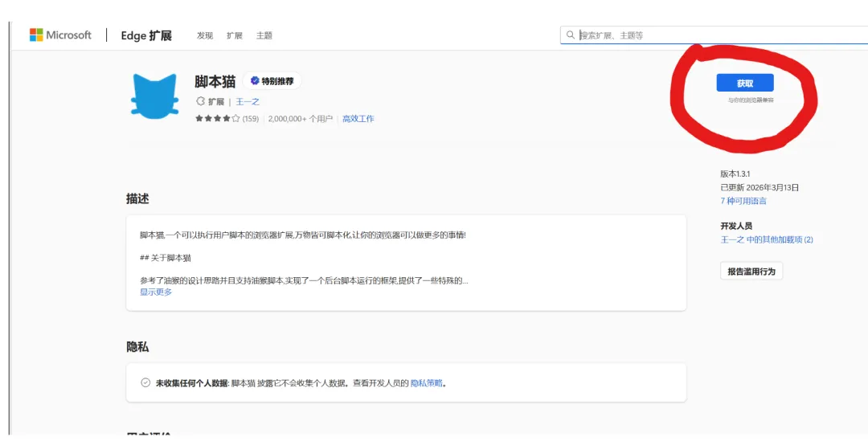The width and height of the screenshot is (868, 441).
Task: Click the blue 脚本猫 cat icon
Action: [154, 96]
